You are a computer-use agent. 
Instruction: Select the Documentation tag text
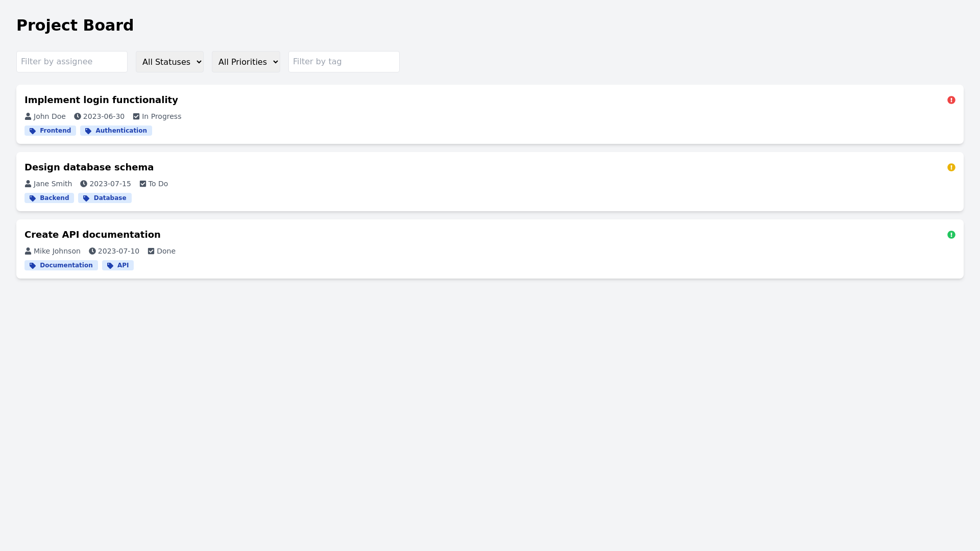click(66, 265)
